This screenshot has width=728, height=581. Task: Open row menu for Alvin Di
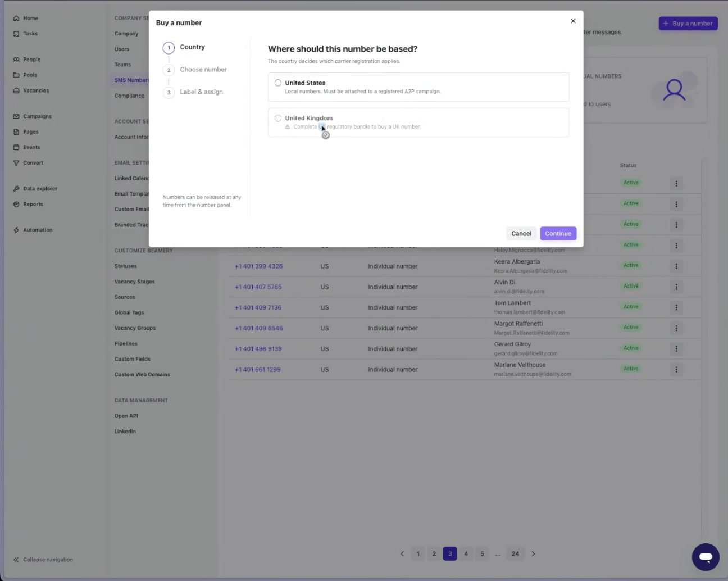[x=676, y=287]
